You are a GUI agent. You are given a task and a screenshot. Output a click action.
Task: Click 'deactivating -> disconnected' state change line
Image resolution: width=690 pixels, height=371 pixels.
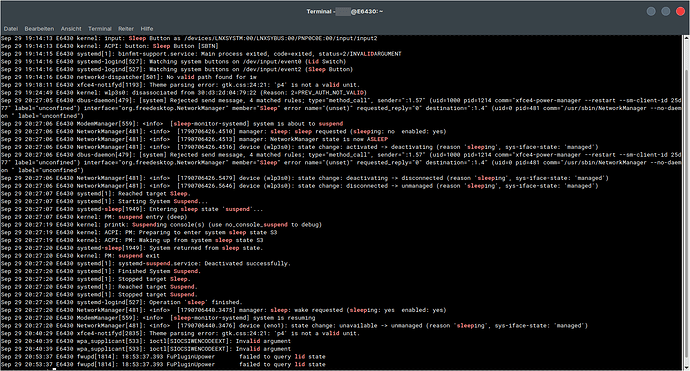(305, 178)
